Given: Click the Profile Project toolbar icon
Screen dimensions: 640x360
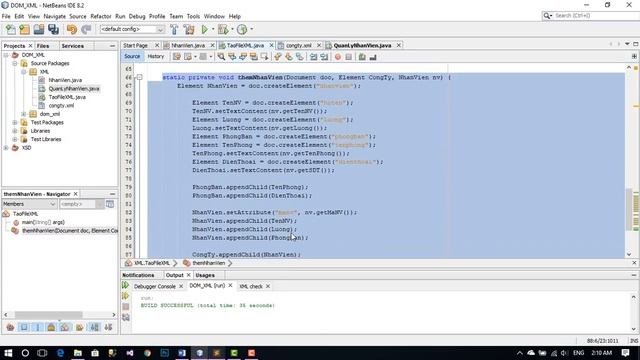Looking at the screenshot, I should pyautogui.click(x=242, y=29).
